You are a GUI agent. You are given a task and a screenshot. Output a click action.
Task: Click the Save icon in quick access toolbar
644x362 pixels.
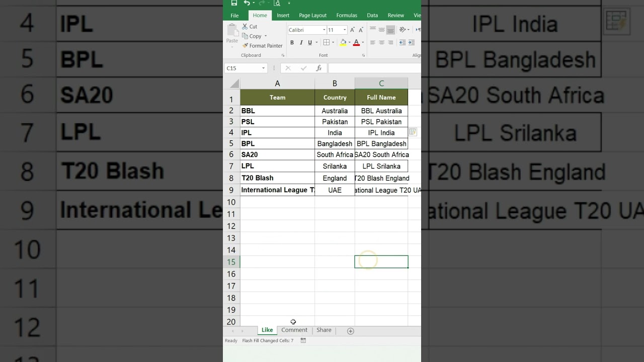click(234, 3)
